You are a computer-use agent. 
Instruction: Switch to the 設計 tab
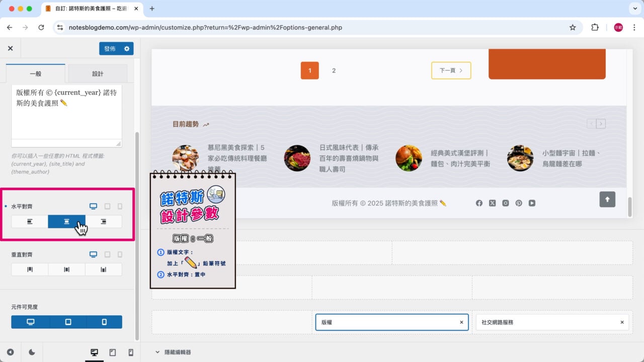click(x=98, y=73)
